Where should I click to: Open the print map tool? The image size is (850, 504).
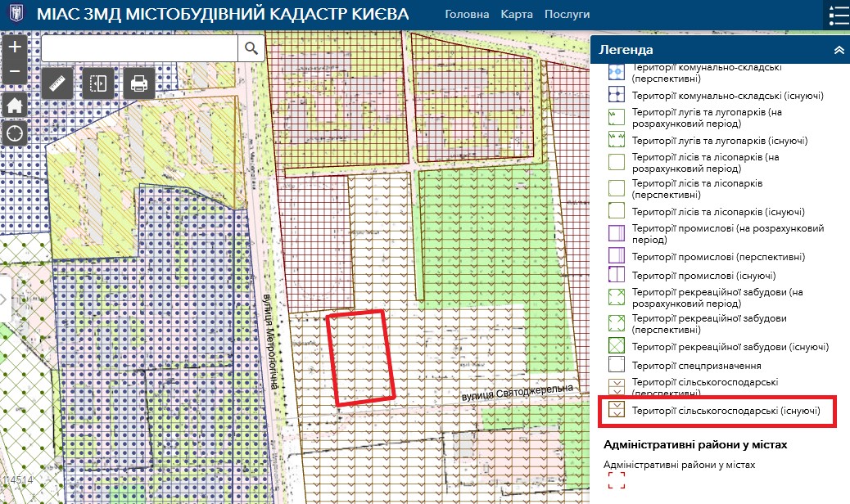138,83
